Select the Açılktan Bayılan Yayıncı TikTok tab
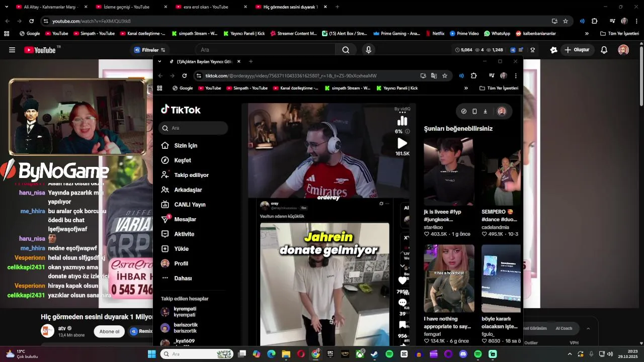Image resolution: width=644 pixels, height=362 pixels. (x=205, y=61)
